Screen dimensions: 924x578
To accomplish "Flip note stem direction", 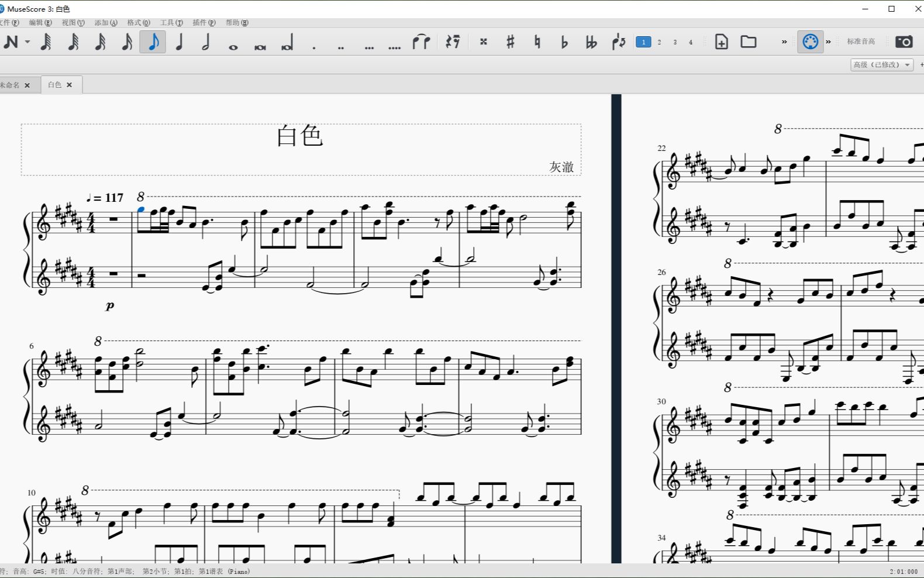I will pyautogui.click(x=619, y=42).
